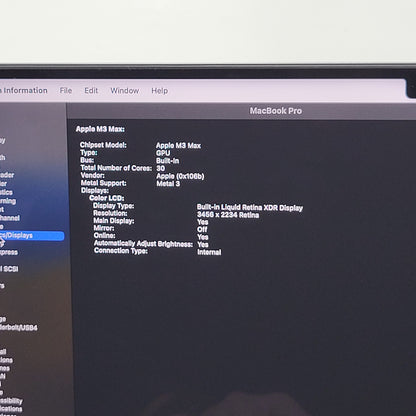Select the Accessibility sidebar item
The image size is (416, 416).
coord(11,401)
